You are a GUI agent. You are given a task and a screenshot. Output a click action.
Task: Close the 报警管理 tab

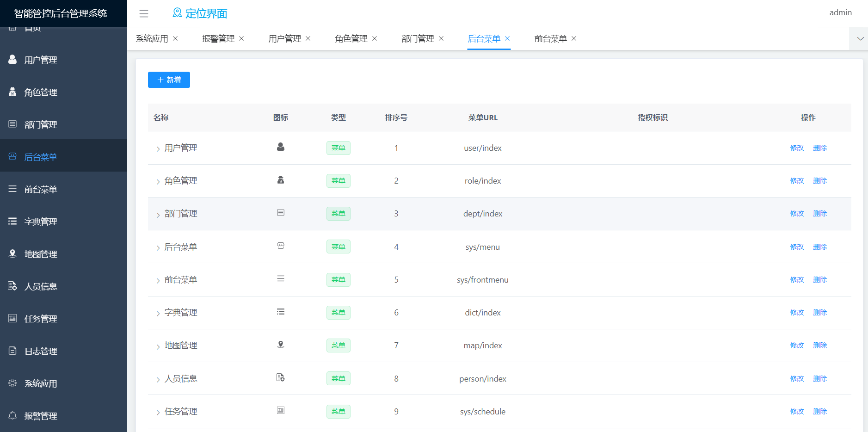click(241, 38)
